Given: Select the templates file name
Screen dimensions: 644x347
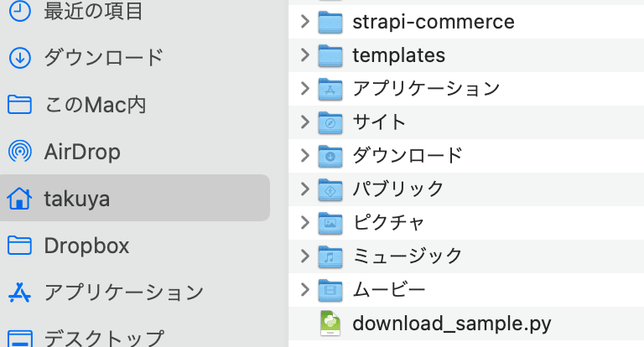Looking at the screenshot, I should pos(399,55).
